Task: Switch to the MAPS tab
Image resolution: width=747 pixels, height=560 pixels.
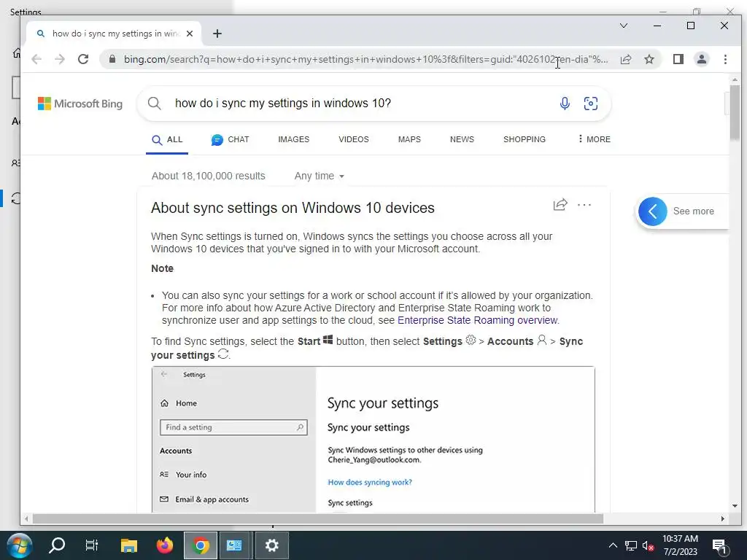Action: coord(409,139)
